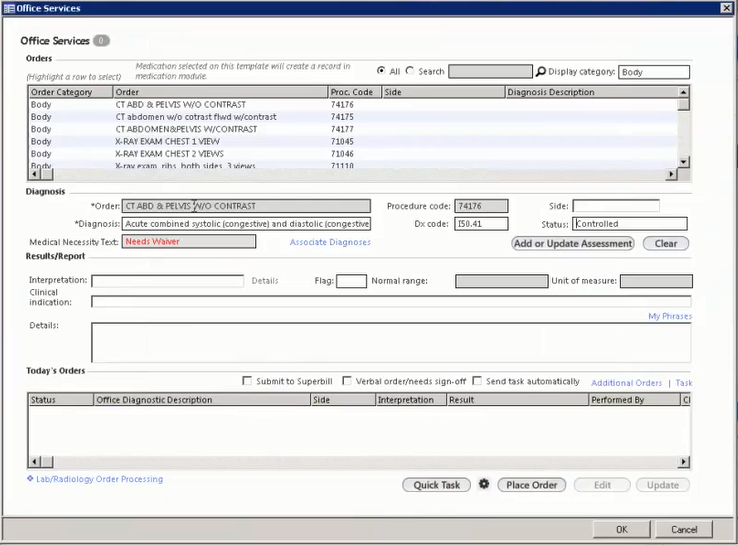Click the Performed By column header
Viewport: 738px width, 545px height.
click(634, 400)
